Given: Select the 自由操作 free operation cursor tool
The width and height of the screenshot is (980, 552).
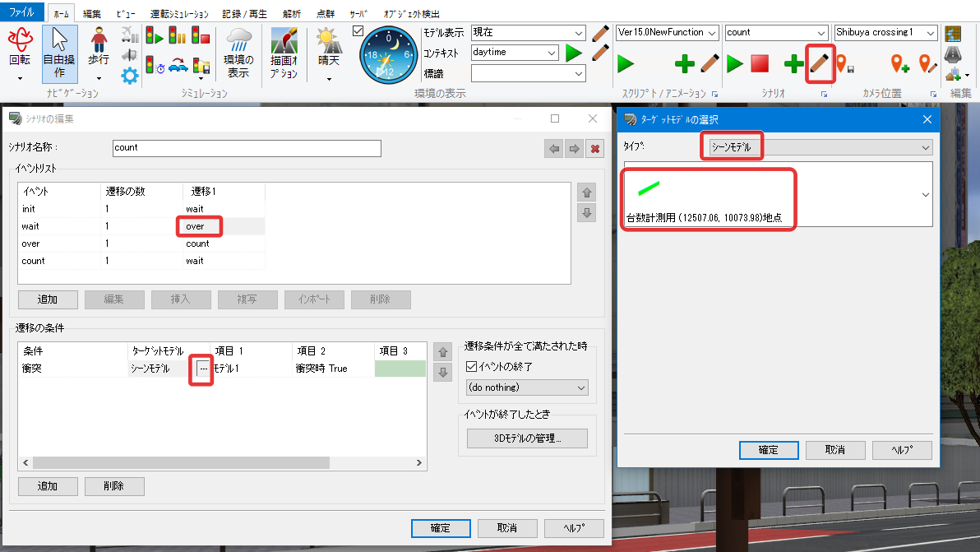Looking at the screenshot, I should (59, 53).
